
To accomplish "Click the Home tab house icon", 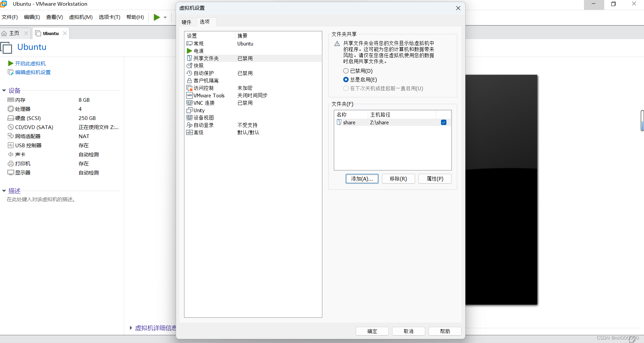I will tap(4, 33).
